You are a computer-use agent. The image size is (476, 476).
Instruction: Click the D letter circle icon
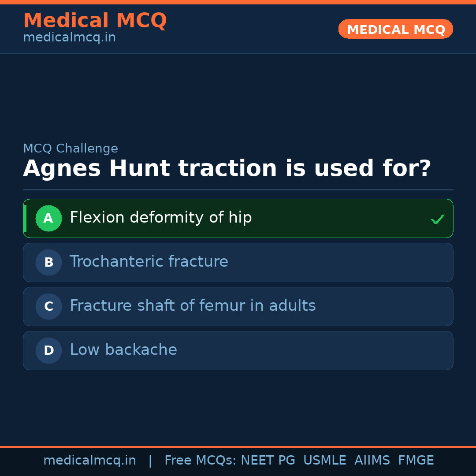48,350
